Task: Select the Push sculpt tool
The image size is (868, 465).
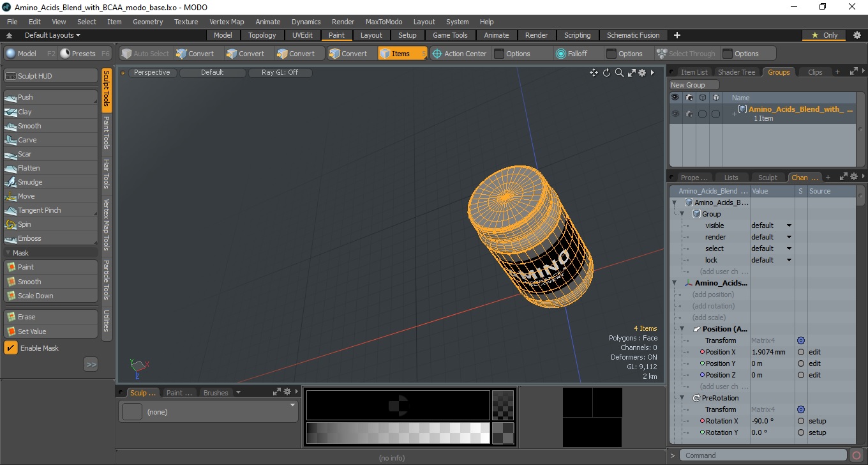Action: coord(51,97)
